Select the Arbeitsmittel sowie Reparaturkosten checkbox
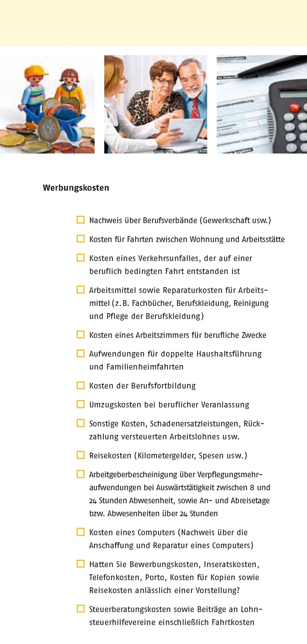The height and width of the screenshot is (644, 307). click(x=81, y=290)
